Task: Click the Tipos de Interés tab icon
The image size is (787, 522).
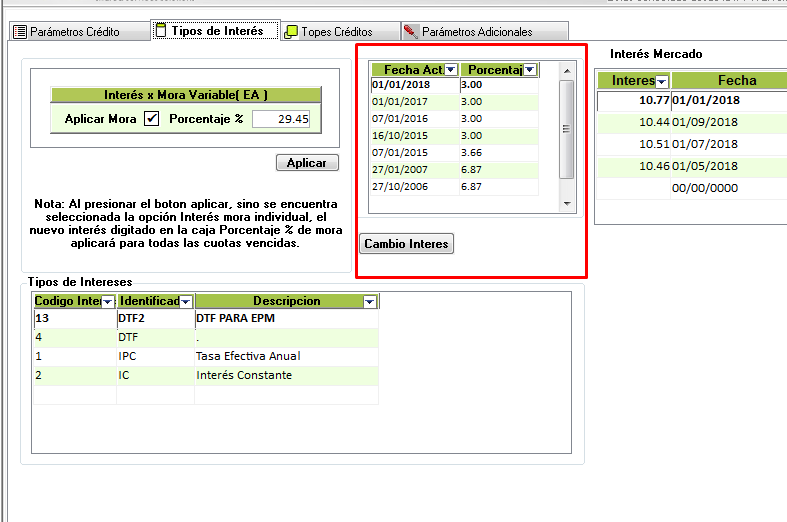Action: (x=161, y=31)
